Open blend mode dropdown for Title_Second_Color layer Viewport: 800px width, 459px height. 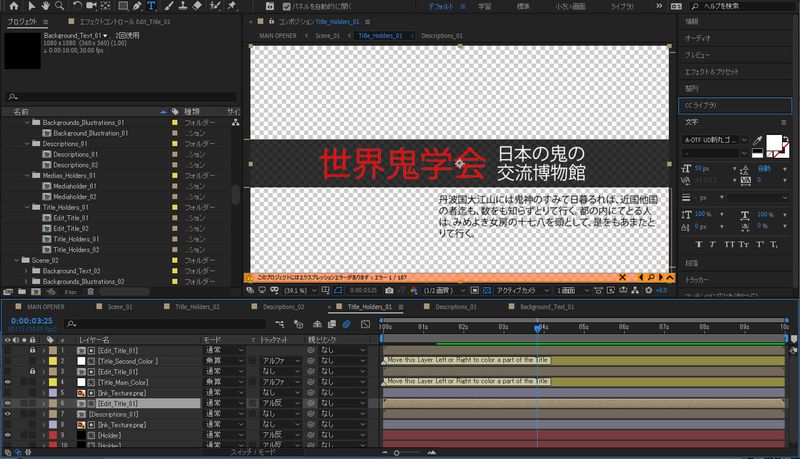click(x=225, y=361)
